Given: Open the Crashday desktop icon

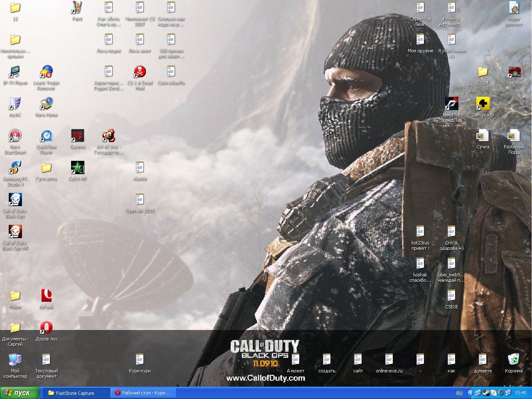Looking at the screenshot, I should tap(514, 72).
